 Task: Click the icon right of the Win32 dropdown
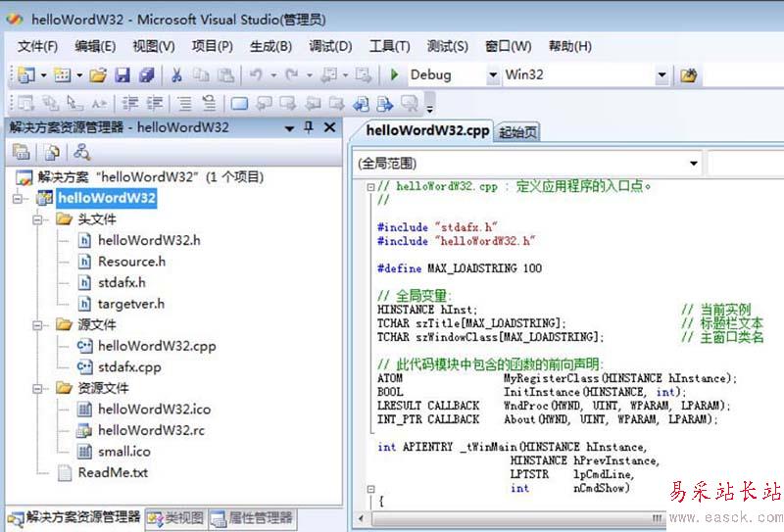click(689, 75)
